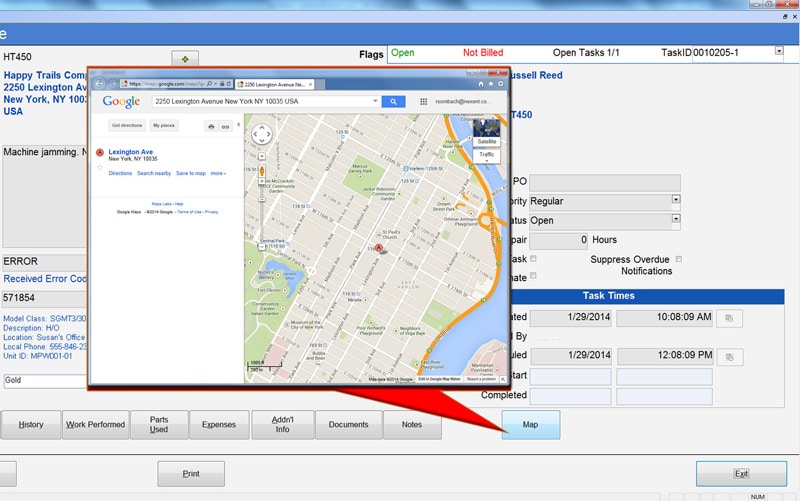
Task: Open the Documents button
Action: [348, 424]
